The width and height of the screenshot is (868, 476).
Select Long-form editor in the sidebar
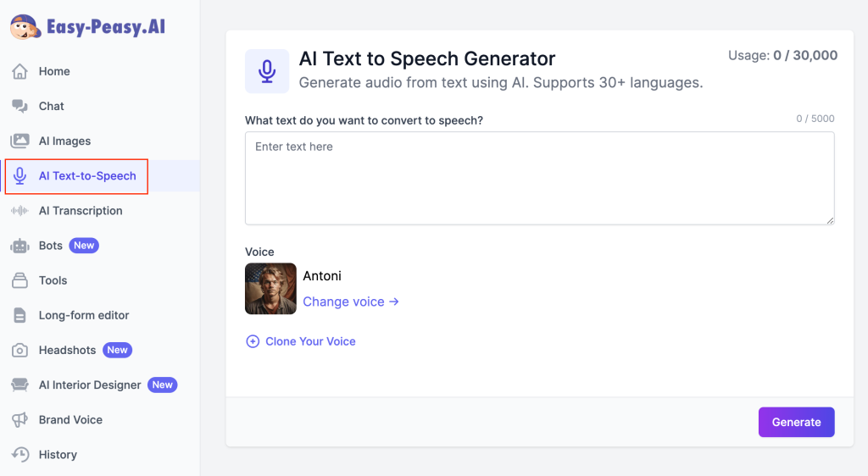(x=84, y=315)
